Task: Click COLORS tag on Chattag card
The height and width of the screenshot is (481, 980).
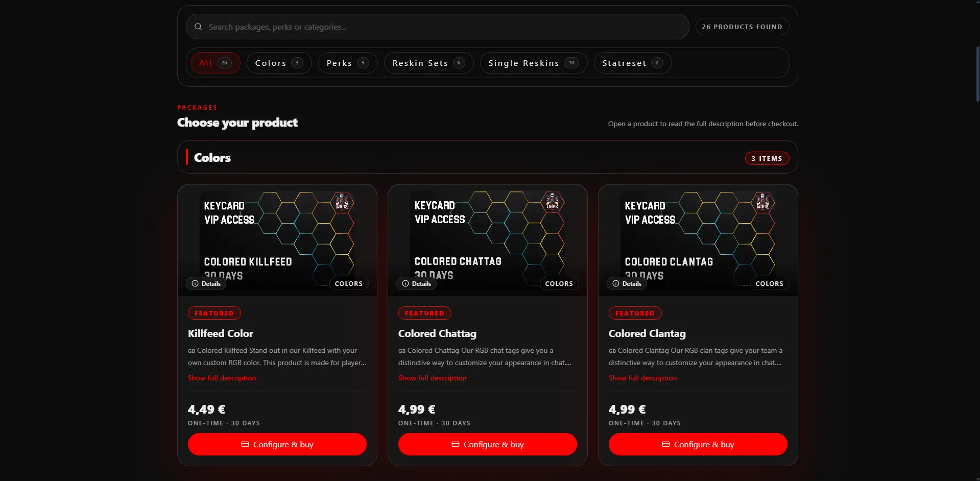Action: tap(559, 283)
